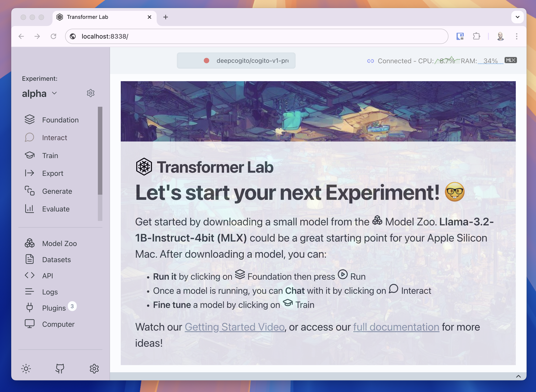Click the RAM 34% usage meter

(x=490, y=61)
